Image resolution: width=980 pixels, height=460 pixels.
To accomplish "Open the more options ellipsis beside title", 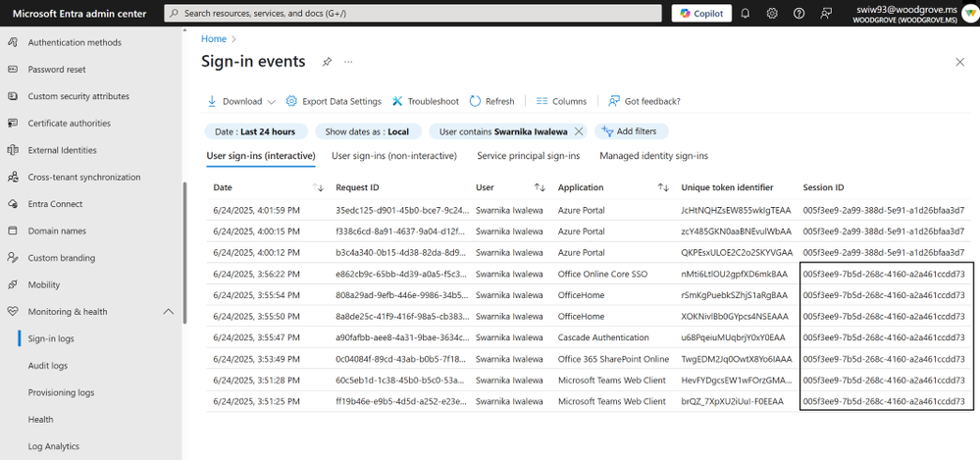I will click(x=348, y=62).
